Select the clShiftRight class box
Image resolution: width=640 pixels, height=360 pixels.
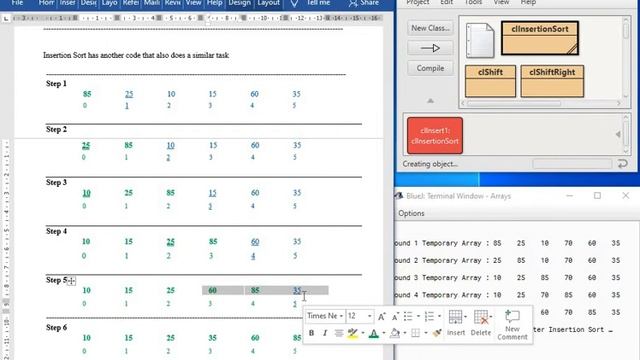coord(552,81)
